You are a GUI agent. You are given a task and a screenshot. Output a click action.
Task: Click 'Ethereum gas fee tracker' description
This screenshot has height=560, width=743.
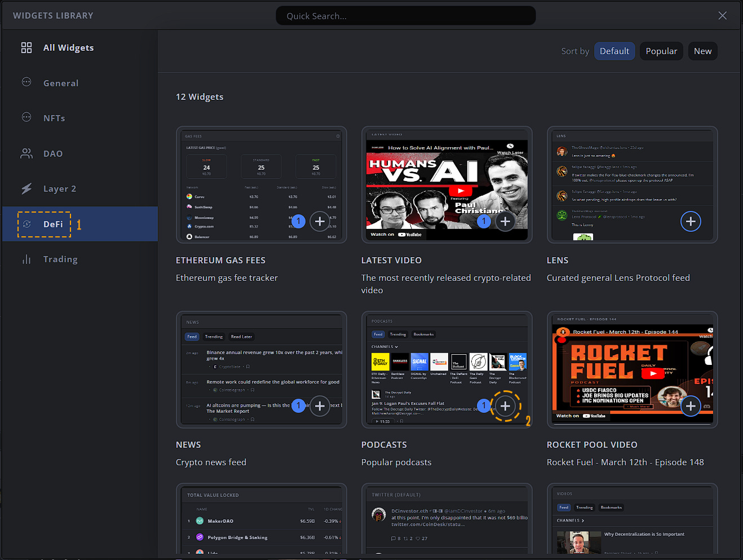227,278
